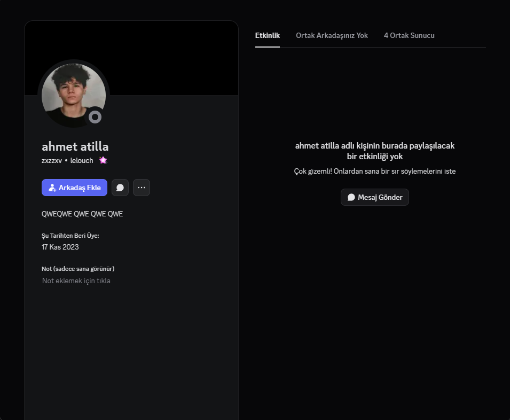This screenshot has height=420, width=510.
Task: Open the Ortak Arkadaşınız Yok tab
Action: (x=332, y=35)
